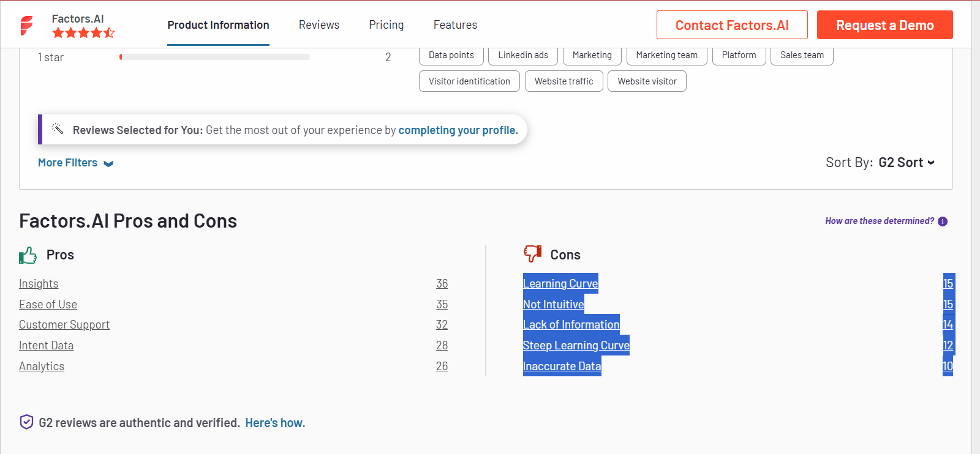Expand the More Filters chevron
The width and height of the screenshot is (980, 454).
click(108, 163)
